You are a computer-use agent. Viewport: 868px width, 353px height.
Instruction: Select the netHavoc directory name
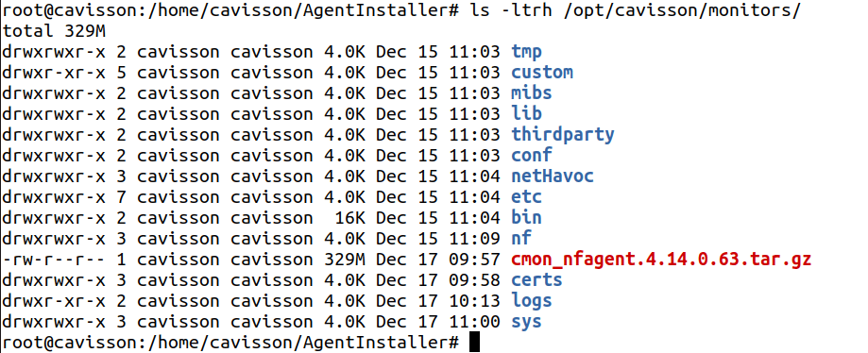click(553, 176)
